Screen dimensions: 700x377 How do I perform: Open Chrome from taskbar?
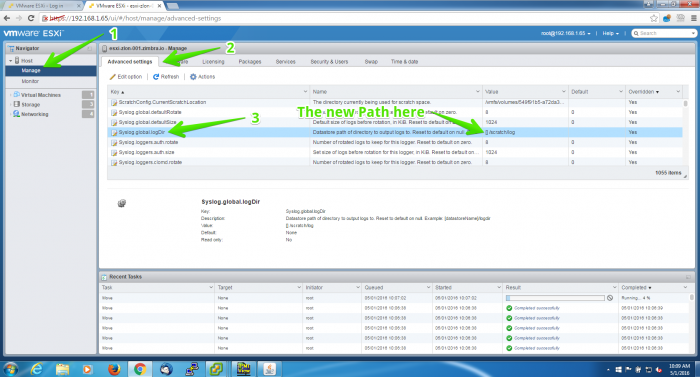[x=140, y=369]
